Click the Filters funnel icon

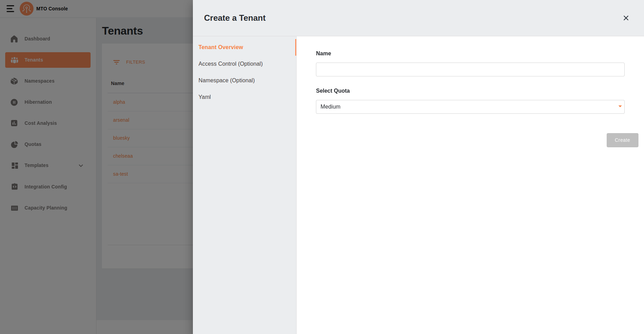tap(117, 62)
